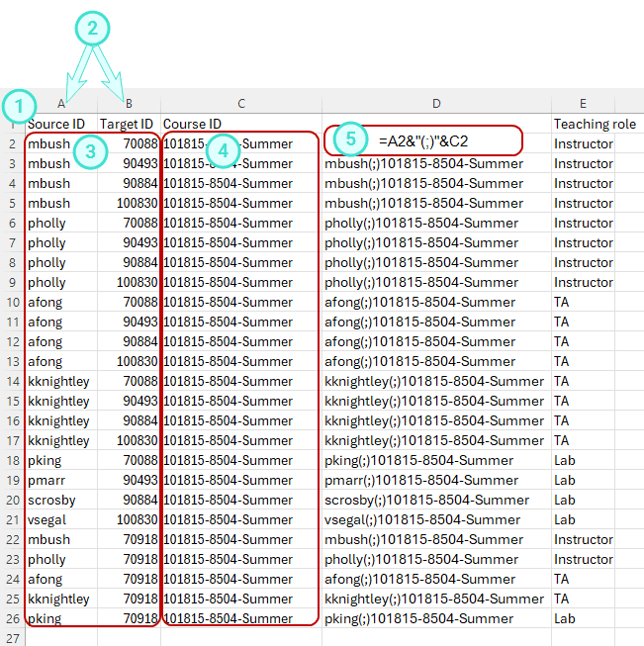Click the vsegal cell
This screenshot has width=644, height=646.
[x=61, y=519]
